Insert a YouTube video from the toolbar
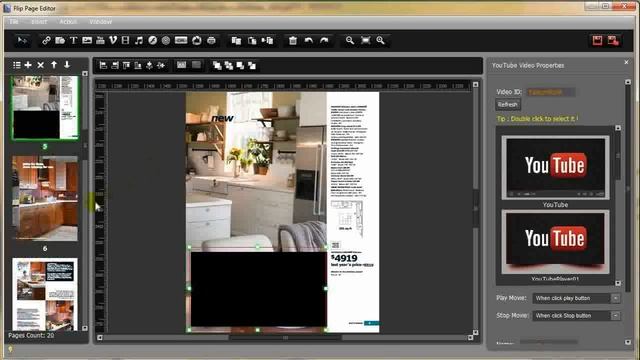This screenshot has width=640, height=360. tap(100, 40)
